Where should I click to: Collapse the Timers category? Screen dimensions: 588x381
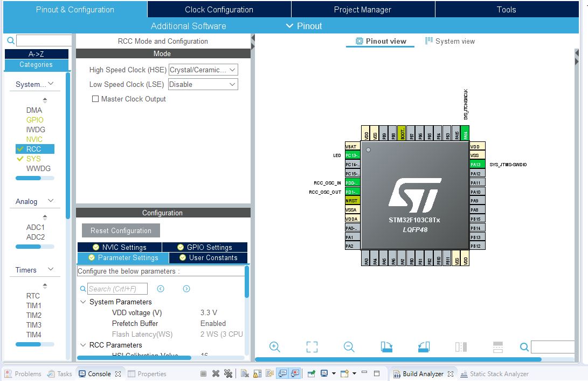(51, 269)
